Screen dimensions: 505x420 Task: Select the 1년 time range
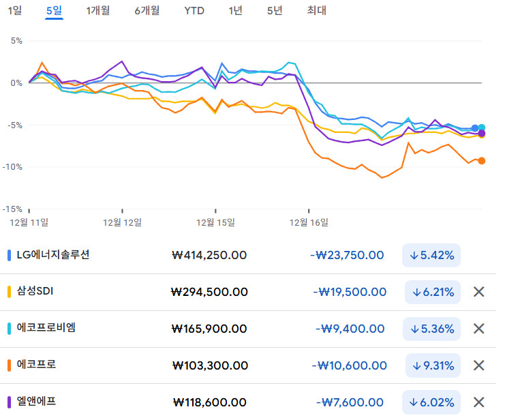pyautogui.click(x=235, y=10)
